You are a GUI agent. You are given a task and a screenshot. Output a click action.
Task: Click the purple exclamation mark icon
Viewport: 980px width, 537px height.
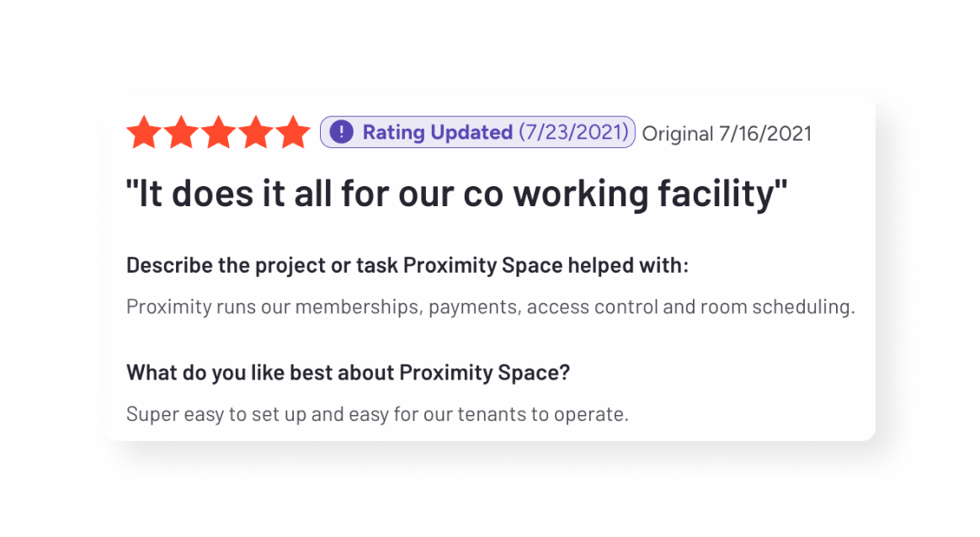341,132
